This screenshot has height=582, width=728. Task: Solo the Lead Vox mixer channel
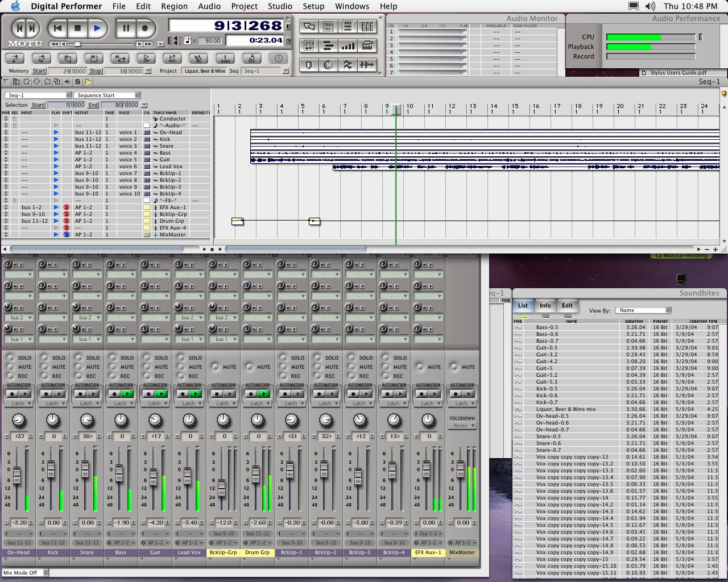pyautogui.click(x=180, y=357)
